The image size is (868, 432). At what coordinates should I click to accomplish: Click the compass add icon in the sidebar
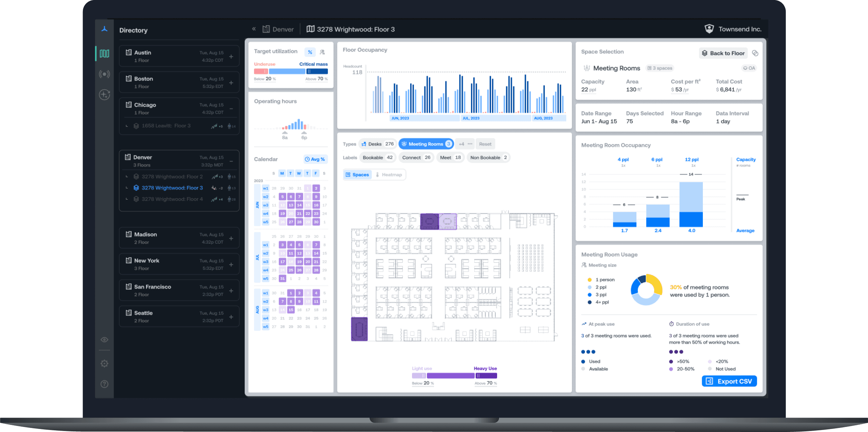(x=104, y=95)
